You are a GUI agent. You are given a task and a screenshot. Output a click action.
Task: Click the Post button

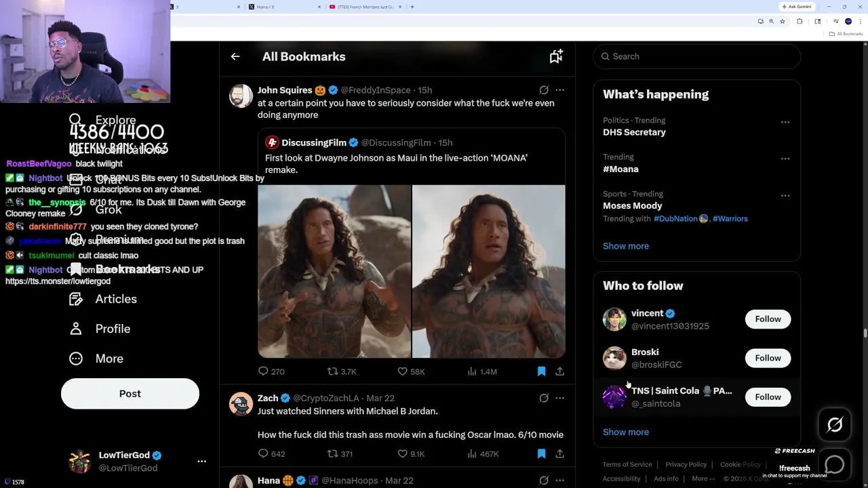point(130,394)
